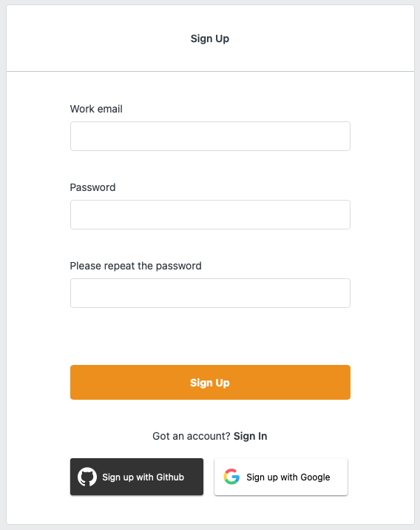Click inside the Password text box

click(210, 215)
